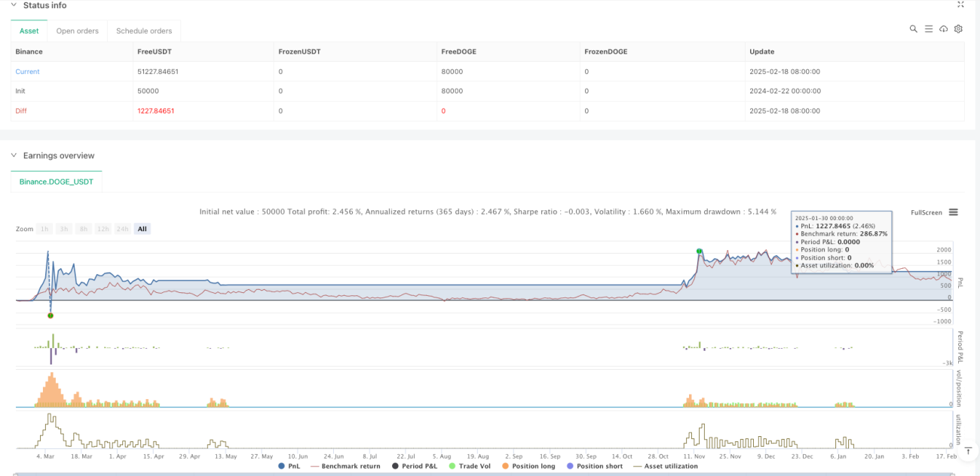Open the row density lines icon

click(929, 29)
